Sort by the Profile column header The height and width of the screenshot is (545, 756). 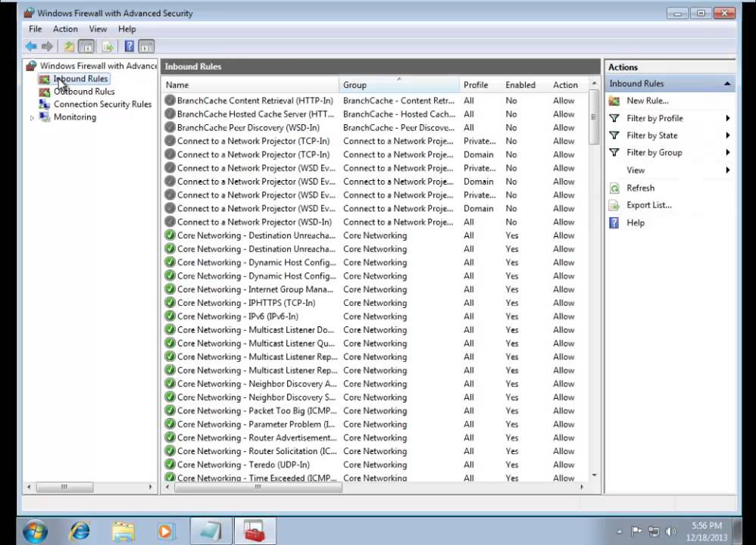point(480,85)
